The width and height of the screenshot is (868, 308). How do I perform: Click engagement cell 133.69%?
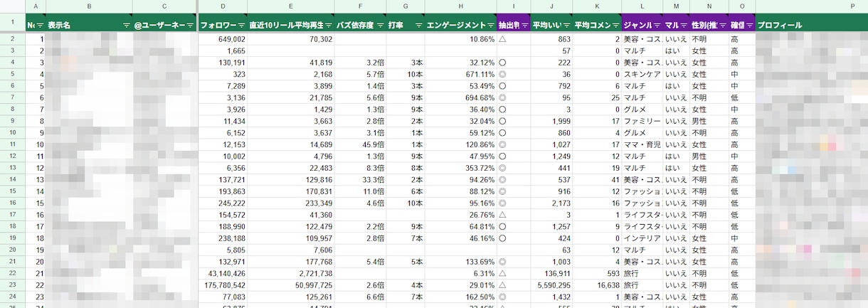click(461, 262)
